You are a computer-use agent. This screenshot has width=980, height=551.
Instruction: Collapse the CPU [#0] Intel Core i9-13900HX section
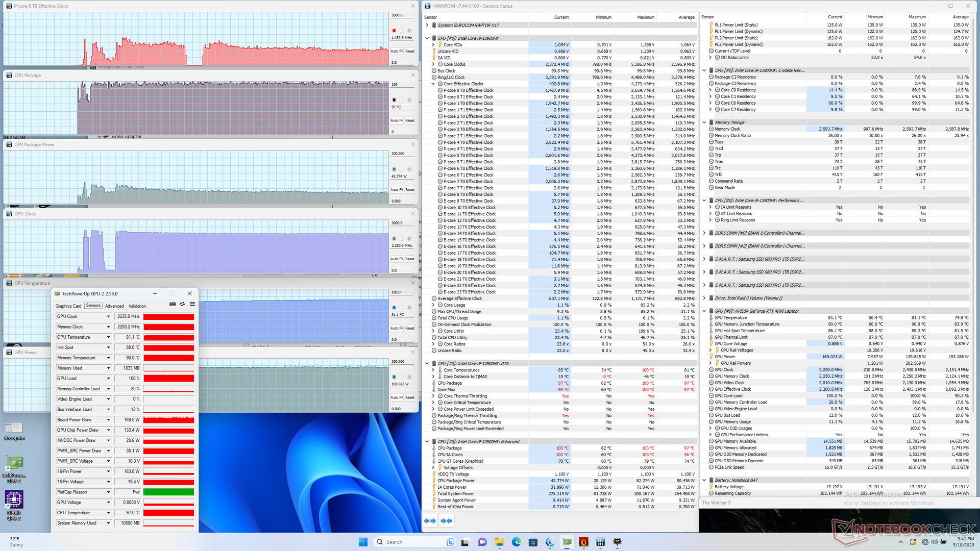point(427,38)
